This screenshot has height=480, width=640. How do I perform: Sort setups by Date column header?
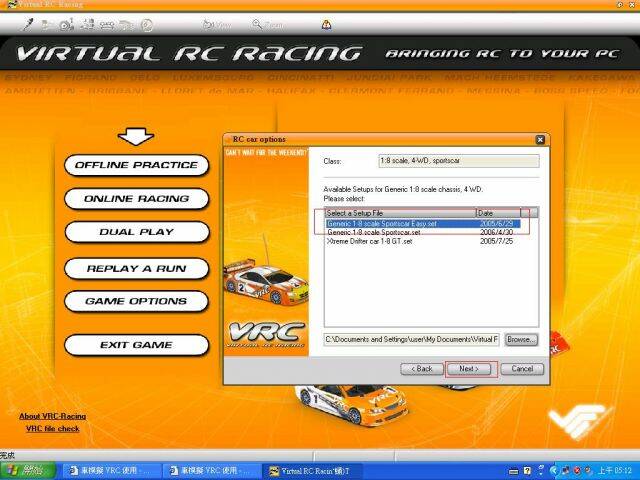(498, 213)
